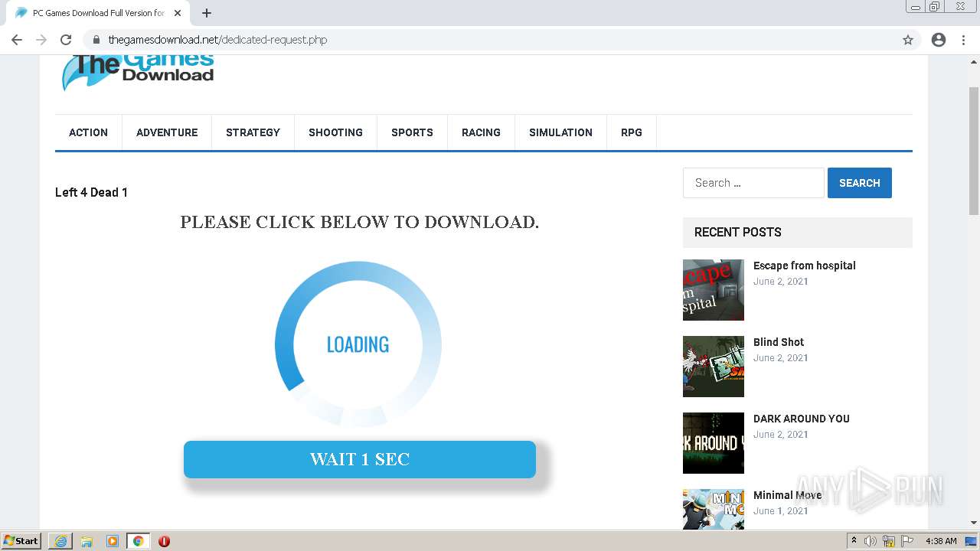Image resolution: width=980 pixels, height=551 pixels.
Task: Launch Internet Explorer from the taskbar
Action: point(60,541)
